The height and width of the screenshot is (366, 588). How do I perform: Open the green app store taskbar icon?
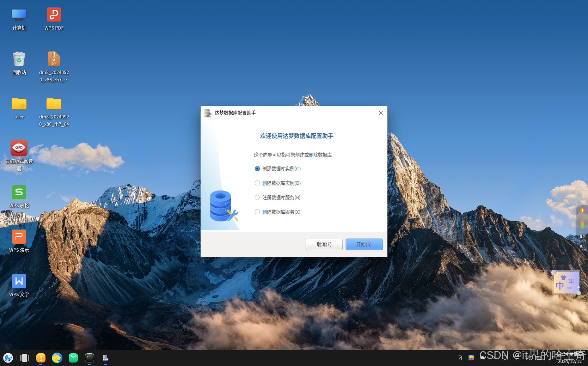click(x=73, y=358)
